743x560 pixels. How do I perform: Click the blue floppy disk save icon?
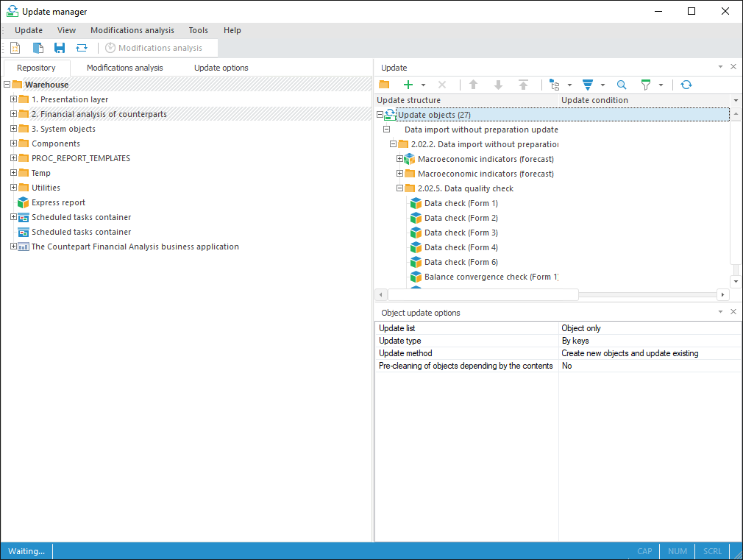60,48
